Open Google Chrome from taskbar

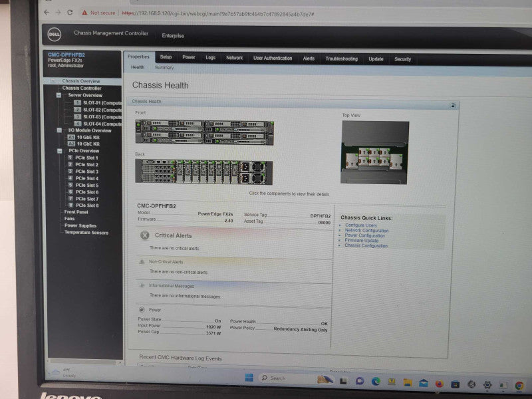pyautogui.click(x=519, y=386)
